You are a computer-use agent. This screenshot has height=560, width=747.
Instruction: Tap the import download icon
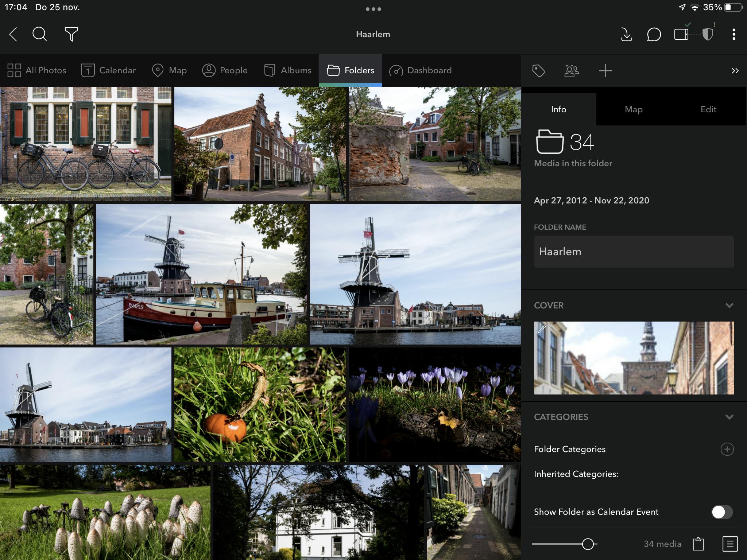coord(626,35)
